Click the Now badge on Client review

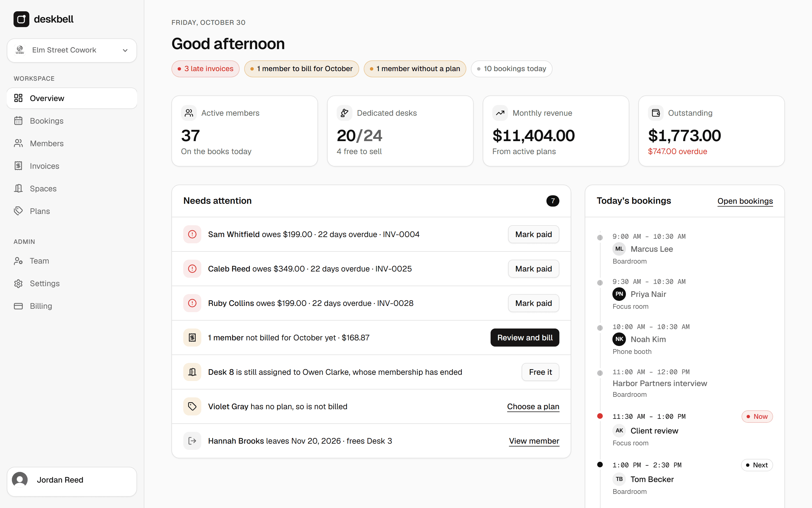point(757,417)
